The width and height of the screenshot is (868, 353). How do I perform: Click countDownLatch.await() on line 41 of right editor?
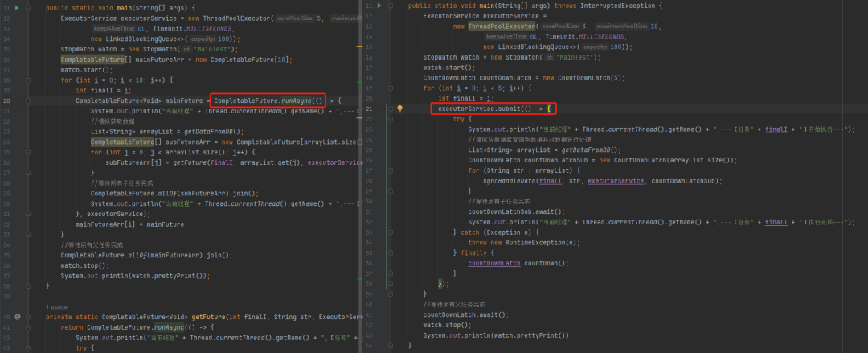point(465,314)
